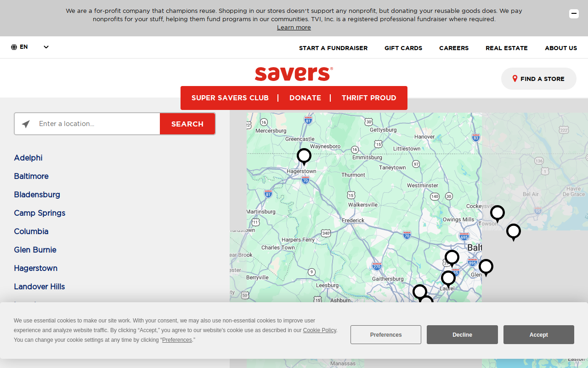Viewport: 588px width, 368px height.
Task: Open the Thrift Proud tab
Action: 369,98
